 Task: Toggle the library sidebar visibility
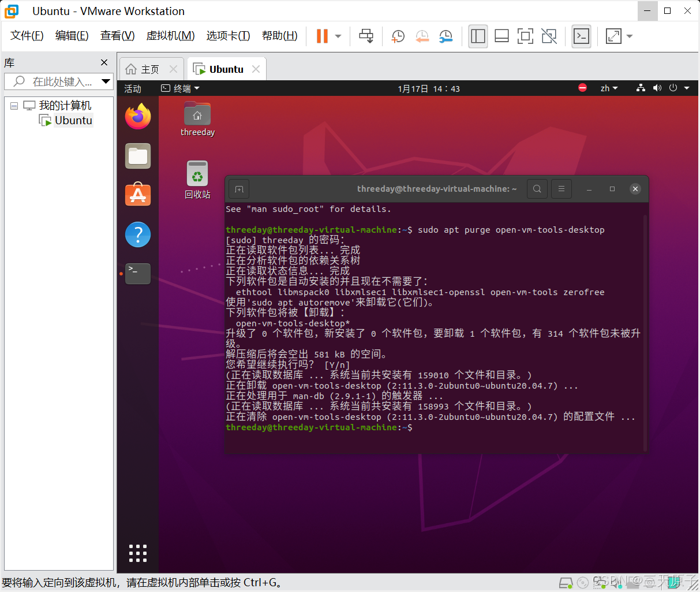click(478, 36)
